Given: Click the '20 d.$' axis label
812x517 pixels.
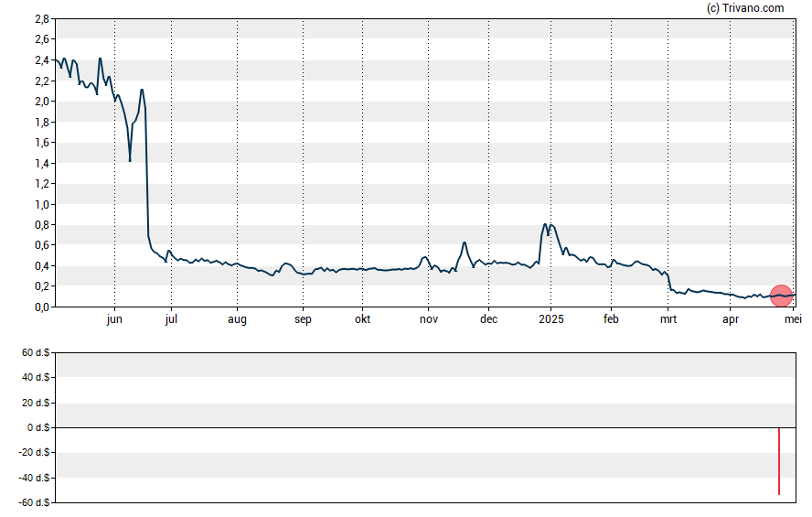Looking at the screenshot, I should [x=36, y=403].
